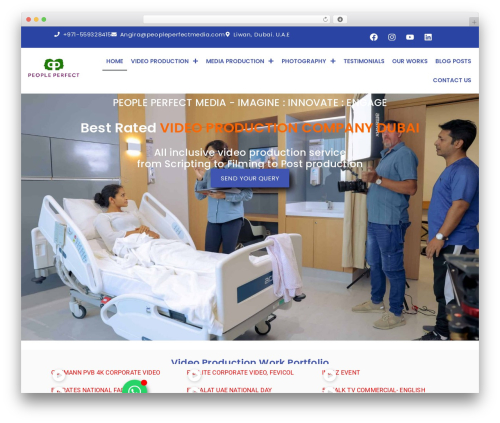Open the TV Commercial - English link
Screen dimensions: 500x423
click(x=374, y=390)
